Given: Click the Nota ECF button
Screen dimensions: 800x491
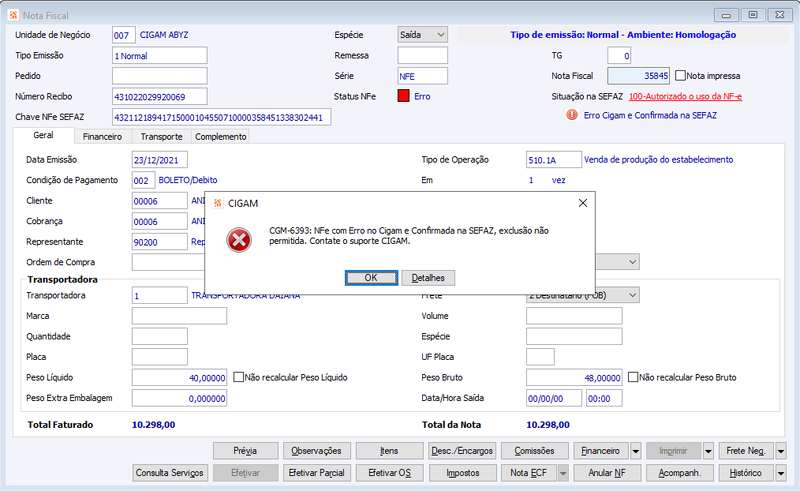Looking at the screenshot, I should tap(529, 473).
